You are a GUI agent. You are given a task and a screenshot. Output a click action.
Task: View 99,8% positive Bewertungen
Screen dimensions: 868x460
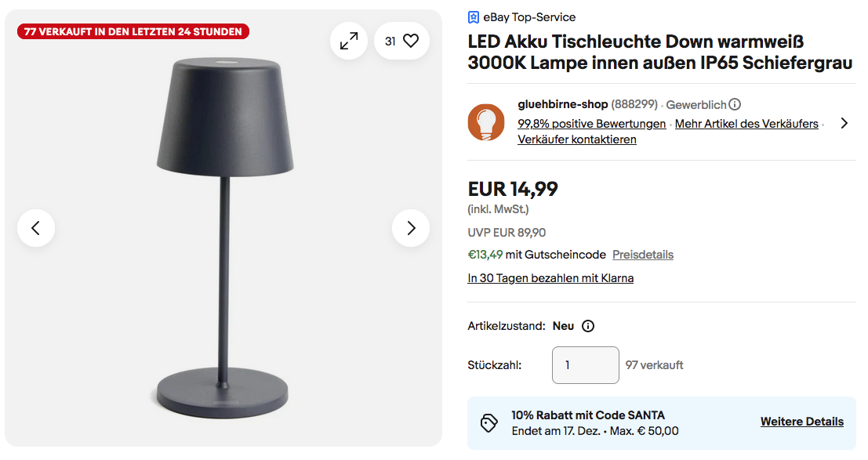point(591,124)
